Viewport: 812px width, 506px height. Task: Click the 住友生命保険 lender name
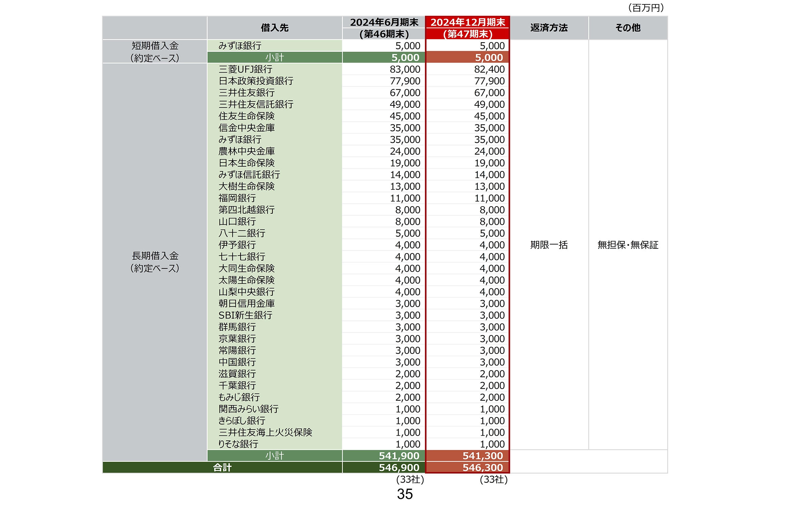tap(246, 116)
